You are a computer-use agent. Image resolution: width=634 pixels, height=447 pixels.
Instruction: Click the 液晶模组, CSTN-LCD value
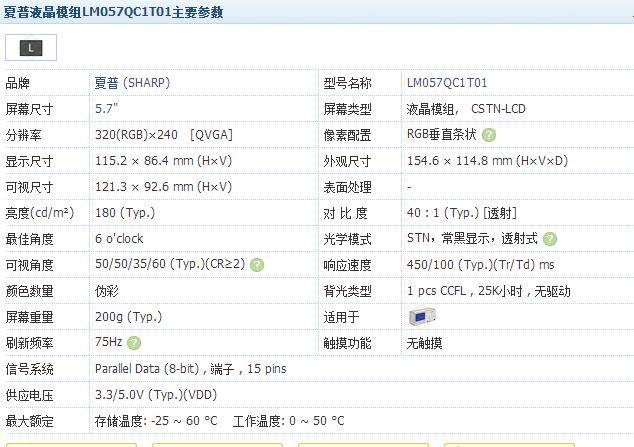point(466,109)
